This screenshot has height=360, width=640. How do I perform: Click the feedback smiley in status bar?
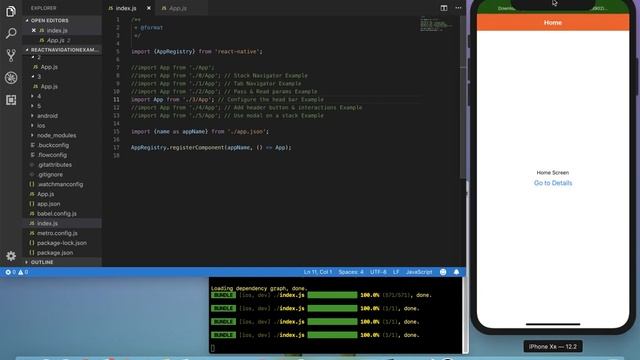pos(443,272)
